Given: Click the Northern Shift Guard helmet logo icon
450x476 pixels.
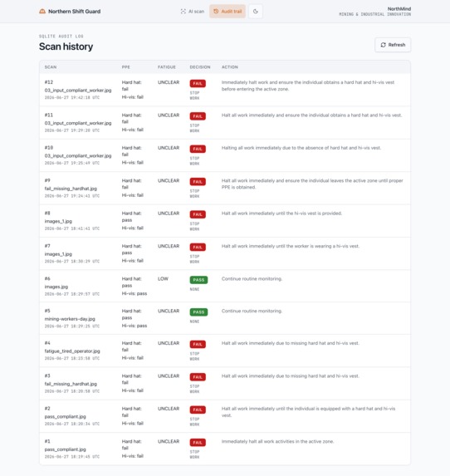Looking at the screenshot, I should tap(42, 12).
